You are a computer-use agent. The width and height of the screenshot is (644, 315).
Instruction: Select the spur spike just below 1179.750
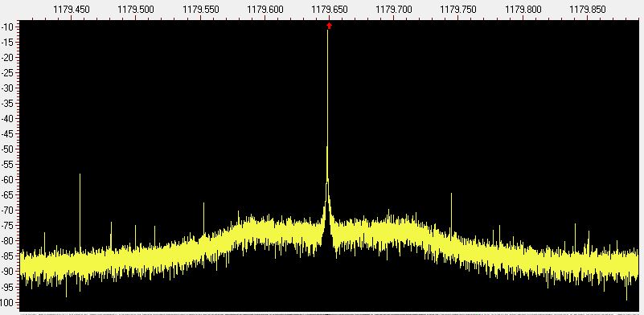451,215
